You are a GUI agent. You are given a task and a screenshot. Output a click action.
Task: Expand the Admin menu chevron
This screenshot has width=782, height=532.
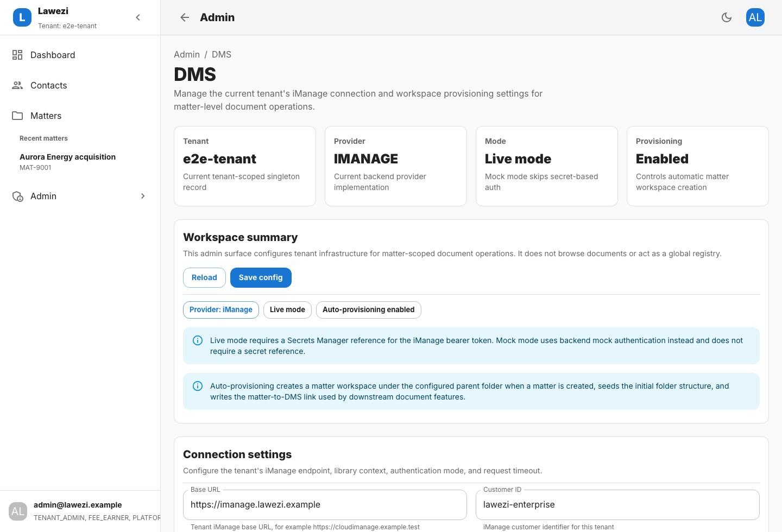[143, 196]
